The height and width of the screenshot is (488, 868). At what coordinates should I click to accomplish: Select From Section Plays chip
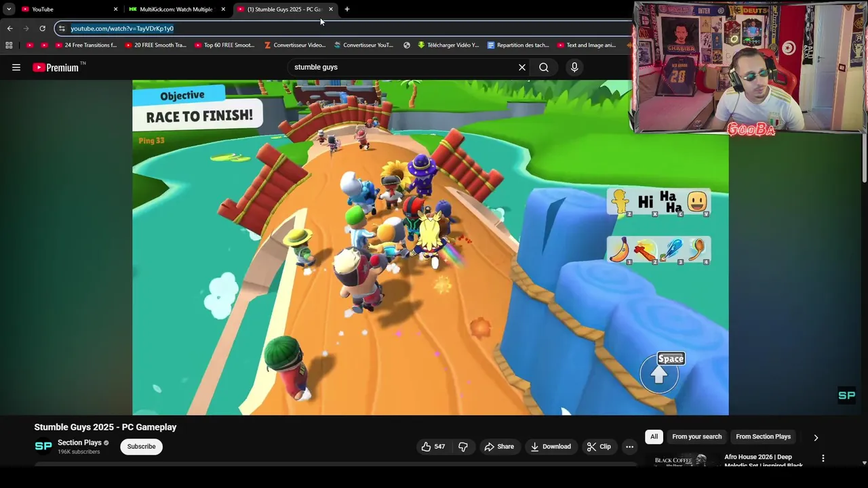tap(764, 437)
